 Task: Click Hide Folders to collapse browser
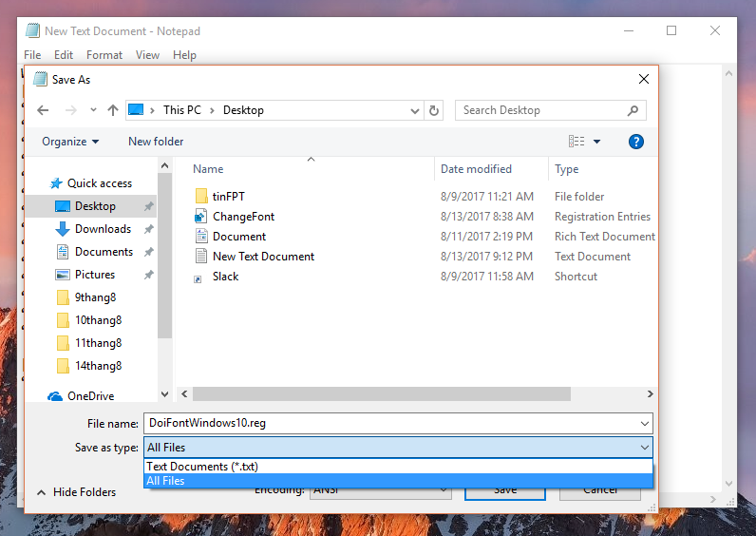[x=77, y=492]
